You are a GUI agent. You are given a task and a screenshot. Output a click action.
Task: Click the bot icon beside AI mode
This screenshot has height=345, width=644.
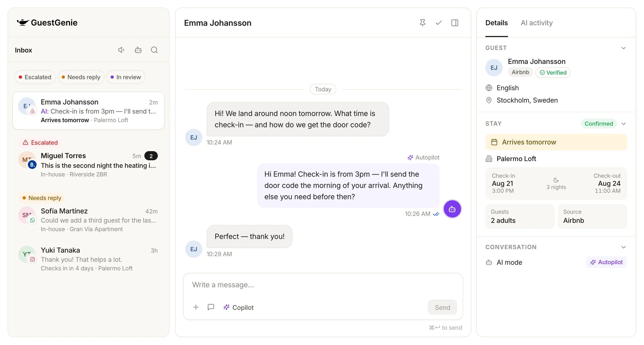pyautogui.click(x=489, y=262)
